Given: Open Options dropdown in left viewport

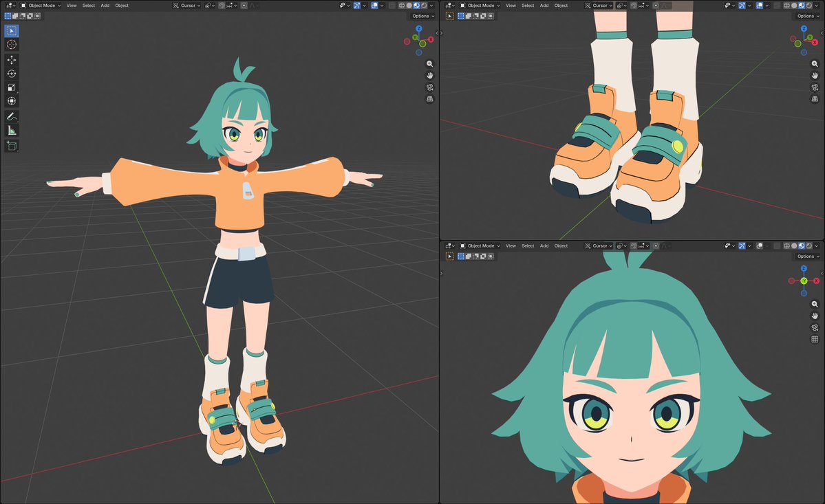Looking at the screenshot, I should point(423,16).
